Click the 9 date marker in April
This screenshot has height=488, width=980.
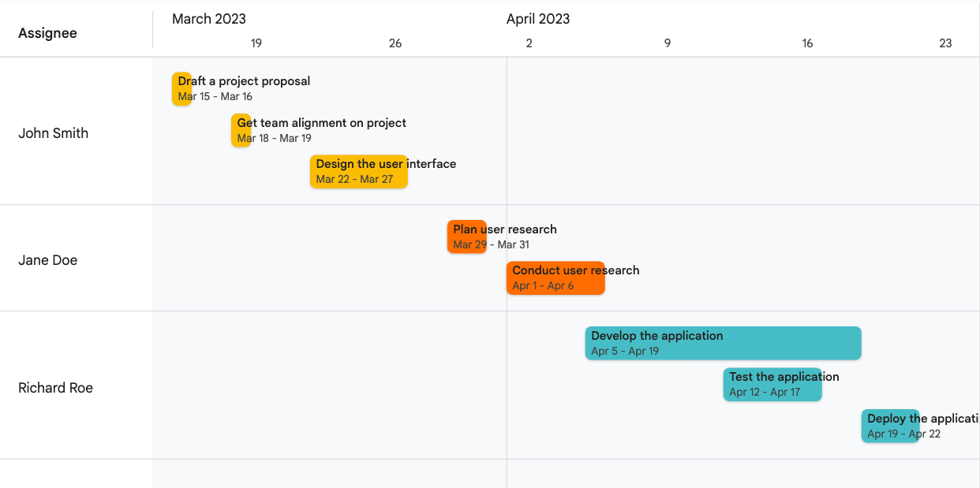pyautogui.click(x=668, y=43)
